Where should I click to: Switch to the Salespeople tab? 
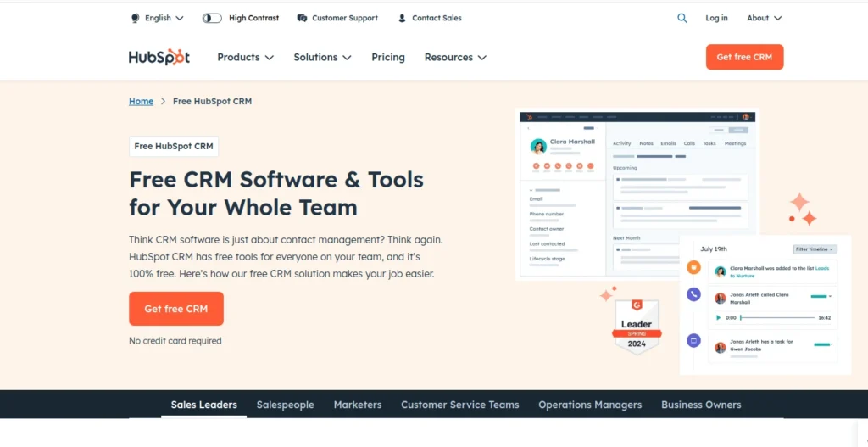click(285, 405)
